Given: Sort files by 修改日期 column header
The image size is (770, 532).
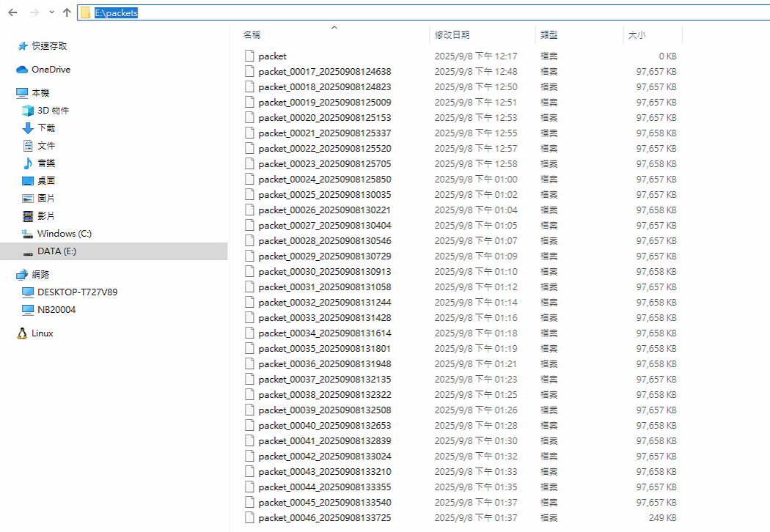Looking at the screenshot, I should click(x=452, y=34).
